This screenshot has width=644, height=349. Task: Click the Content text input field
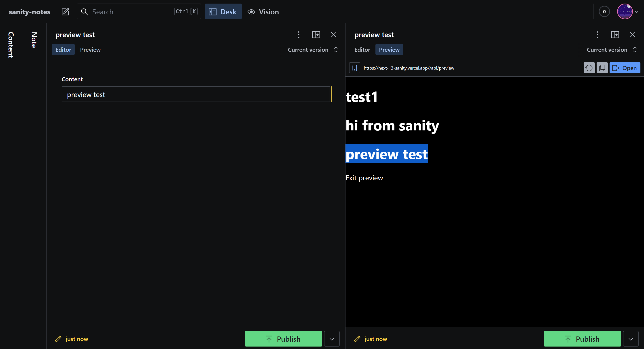195,94
